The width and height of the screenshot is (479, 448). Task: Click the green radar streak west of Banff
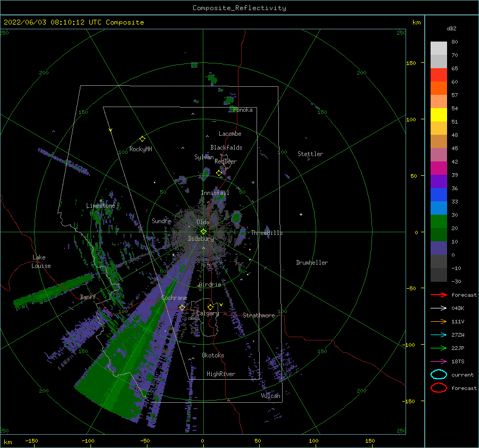click(53, 291)
